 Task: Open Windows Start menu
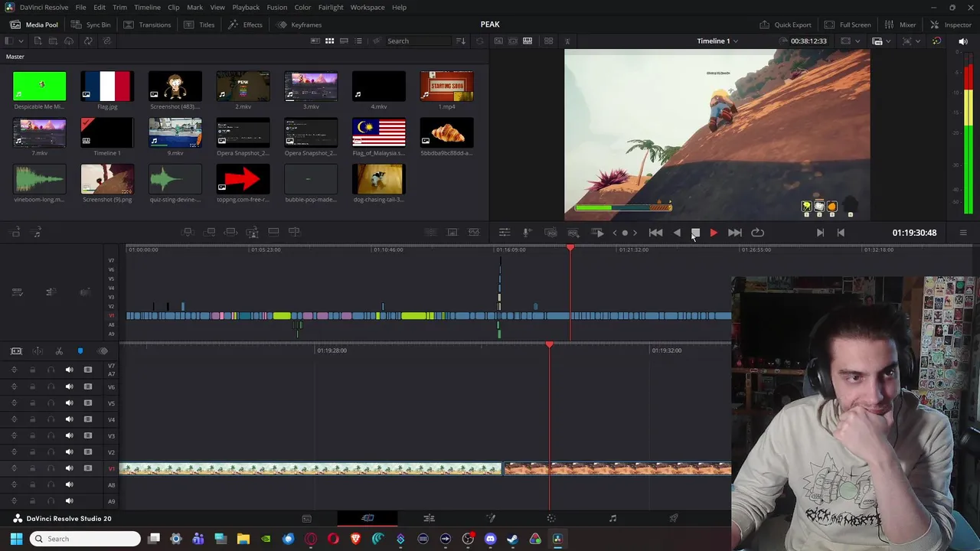pyautogui.click(x=17, y=539)
